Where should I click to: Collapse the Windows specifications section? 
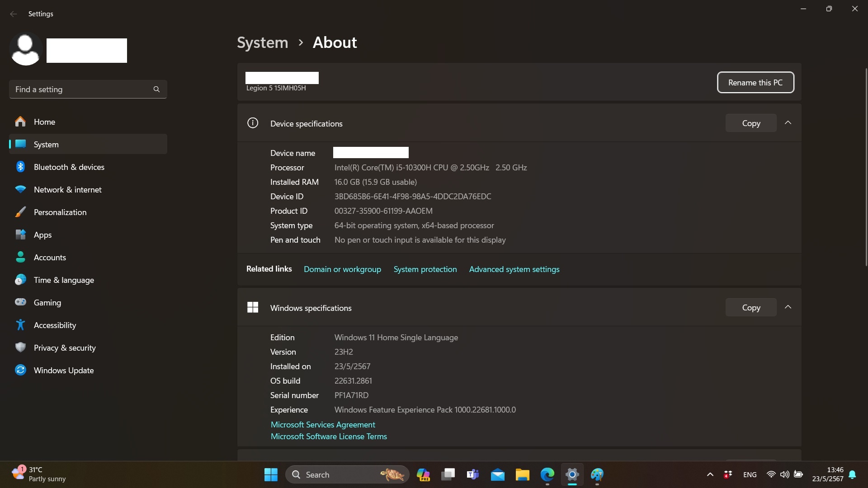[788, 307]
